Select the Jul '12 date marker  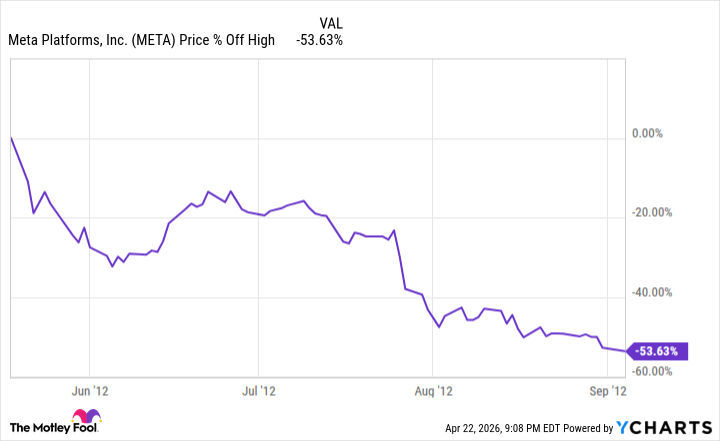coord(259,389)
